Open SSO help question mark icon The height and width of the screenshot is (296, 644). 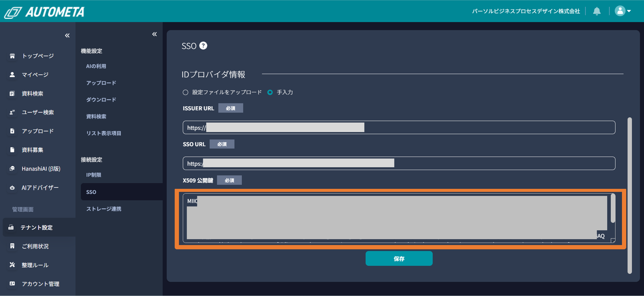(x=203, y=46)
